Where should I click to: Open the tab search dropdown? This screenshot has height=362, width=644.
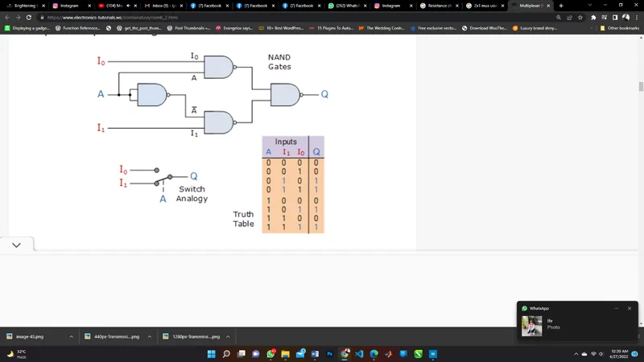(x=590, y=6)
